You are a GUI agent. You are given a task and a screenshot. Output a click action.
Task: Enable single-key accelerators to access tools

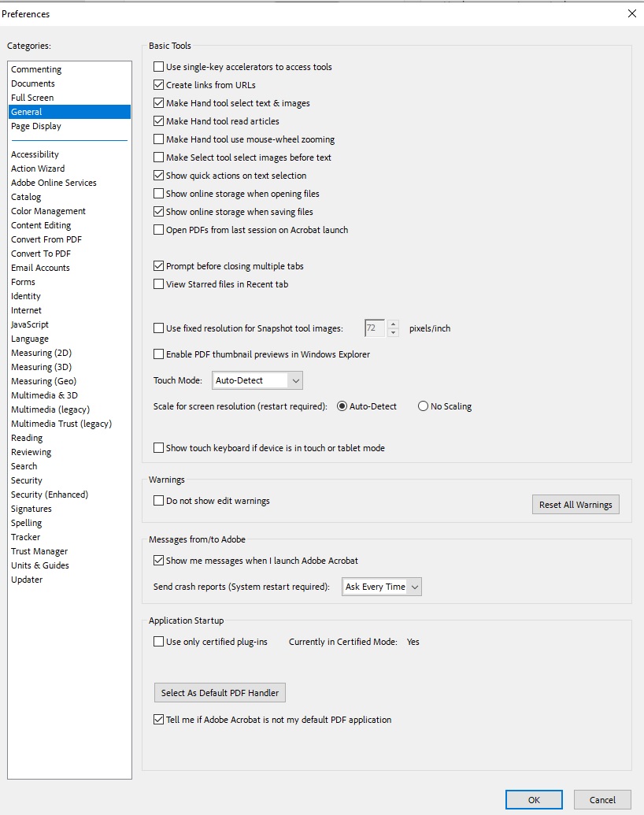[x=158, y=66]
